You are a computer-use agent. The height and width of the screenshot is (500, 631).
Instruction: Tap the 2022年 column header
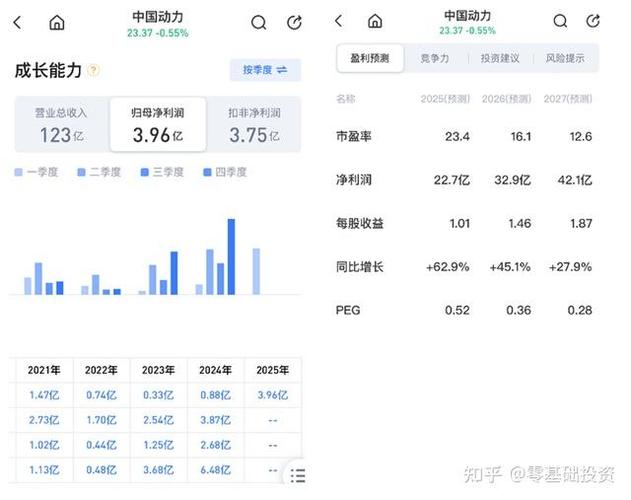tap(101, 370)
